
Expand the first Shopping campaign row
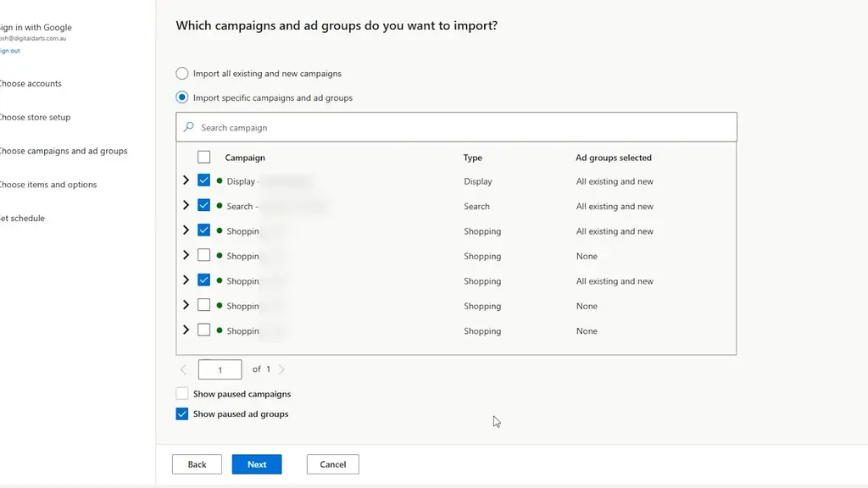(186, 230)
